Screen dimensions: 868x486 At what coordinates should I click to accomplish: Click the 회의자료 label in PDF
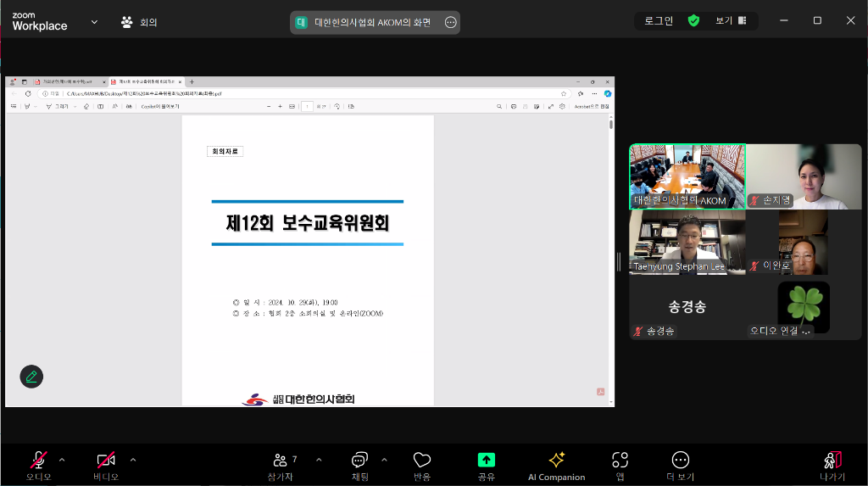point(225,151)
